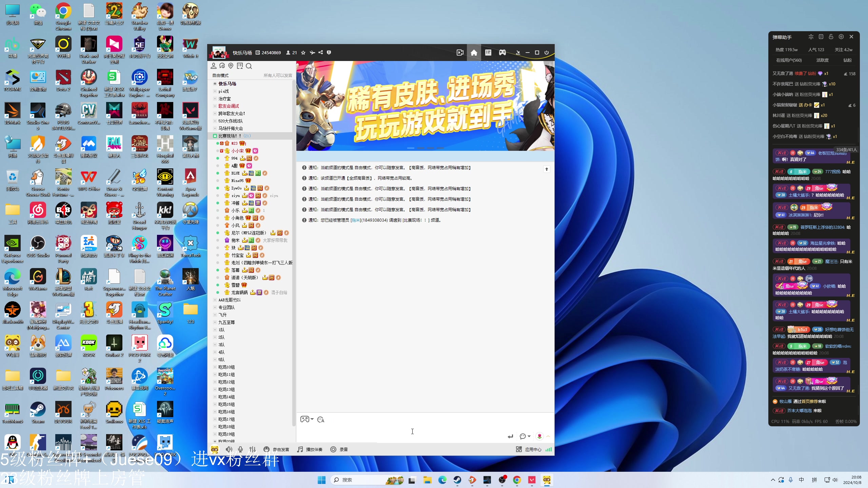
Task: Select user 尼尔（MPL2连冠版） in list
Action: [249, 233]
